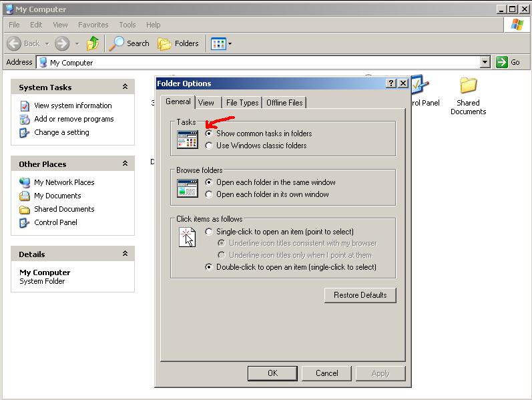
Task: Open the Edit menu
Action: 36,25
